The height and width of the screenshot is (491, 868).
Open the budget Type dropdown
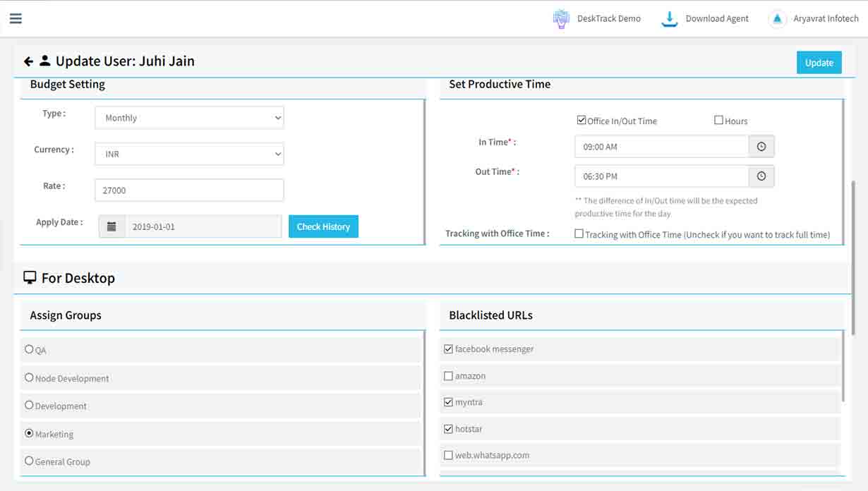[x=188, y=117]
